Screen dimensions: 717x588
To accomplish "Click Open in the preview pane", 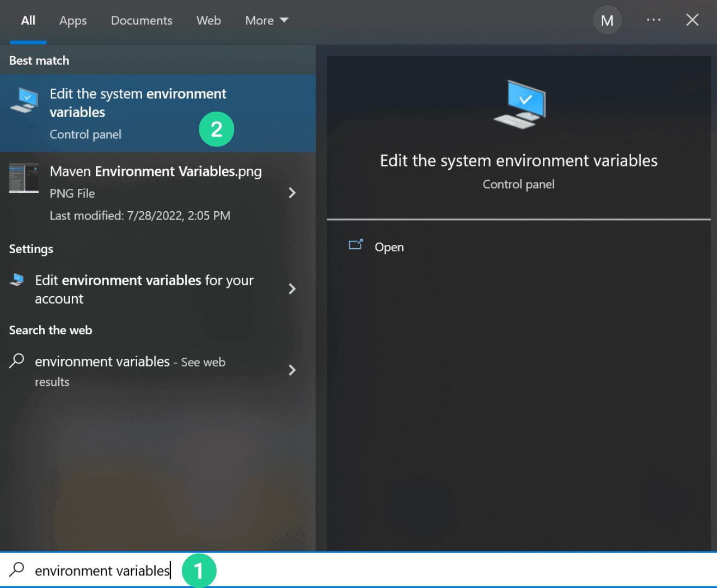I will (x=389, y=247).
